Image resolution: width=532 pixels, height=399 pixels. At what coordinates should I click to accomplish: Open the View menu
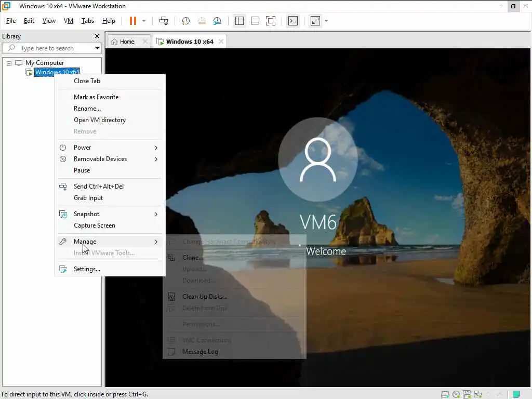[49, 21]
